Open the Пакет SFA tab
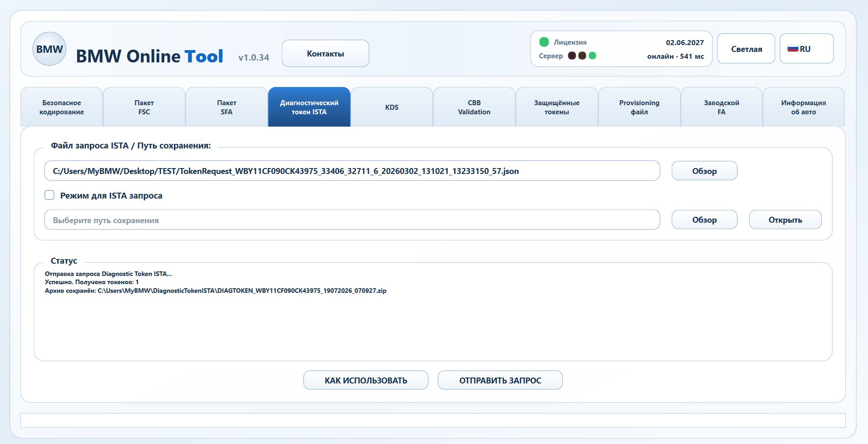 226,107
